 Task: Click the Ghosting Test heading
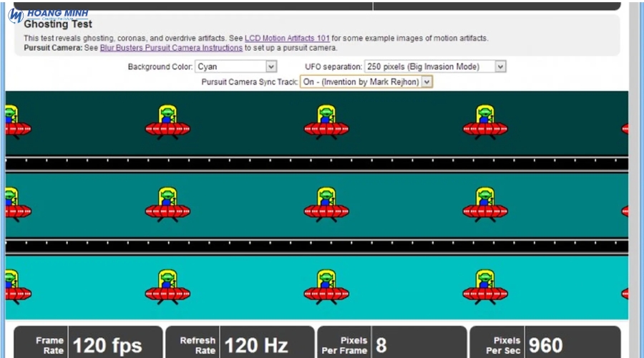tap(58, 24)
